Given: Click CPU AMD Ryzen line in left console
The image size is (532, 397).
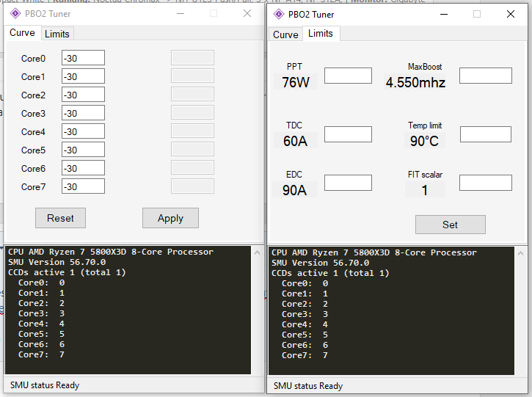Looking at the screenshot, I should point(111,252).
